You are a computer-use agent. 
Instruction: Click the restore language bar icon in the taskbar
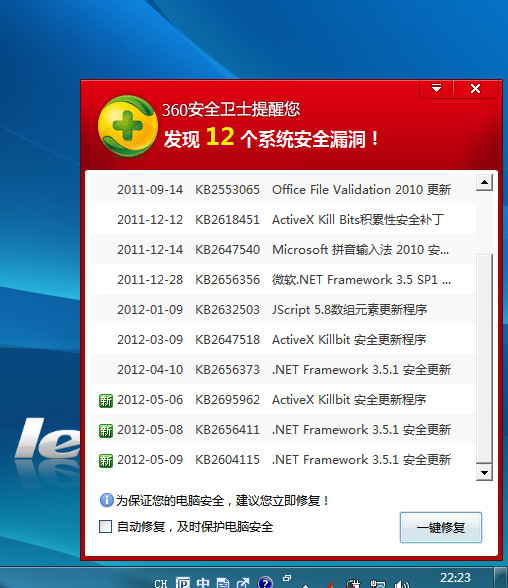(x=287, y=578)
